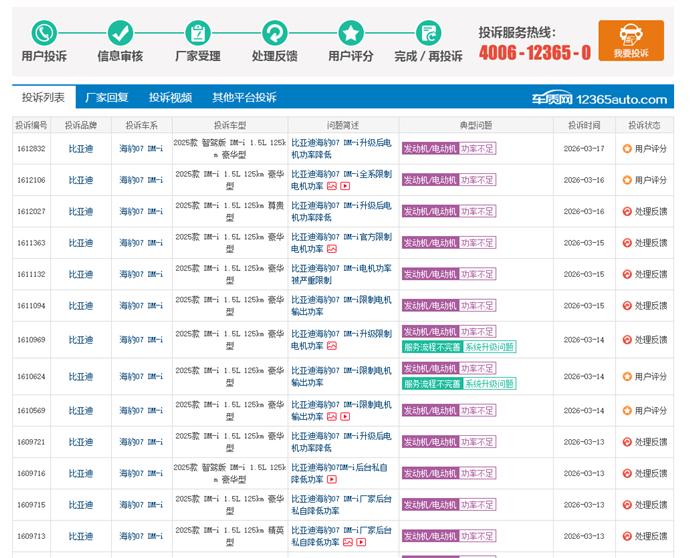Viewport: 700px width, 558px height.
Task: Open image icon in complaint 1611363 row
Action: tap(331, 249)
